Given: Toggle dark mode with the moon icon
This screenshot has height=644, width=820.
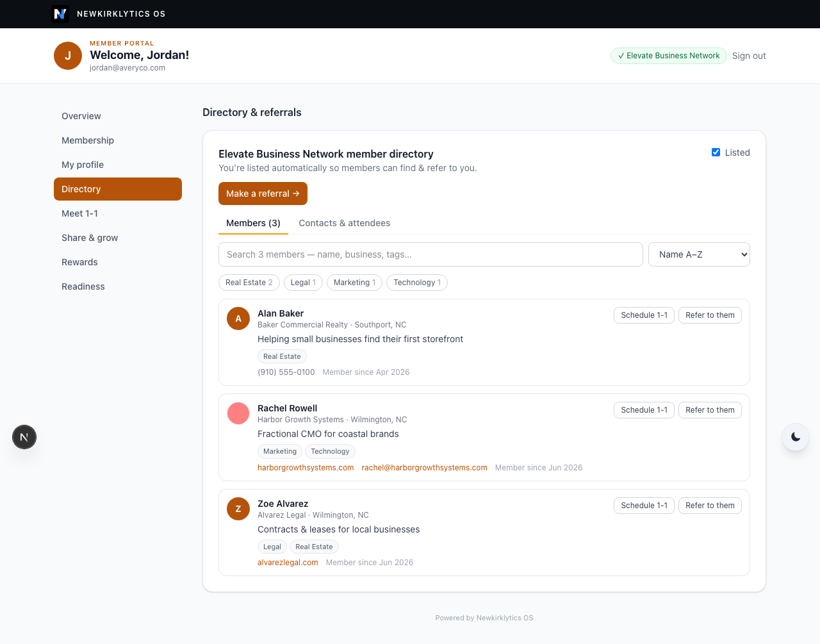Looking at the screenshot, I should [x=796, y=437].
